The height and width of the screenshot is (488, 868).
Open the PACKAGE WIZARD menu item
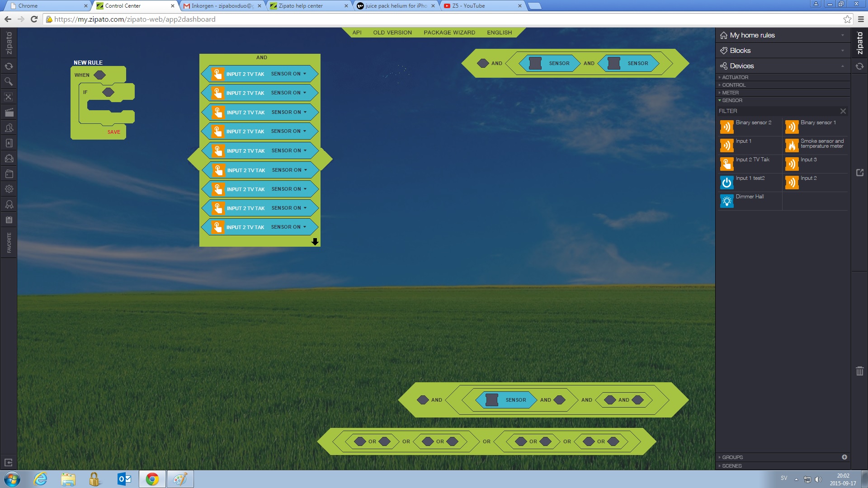point(449,33)
